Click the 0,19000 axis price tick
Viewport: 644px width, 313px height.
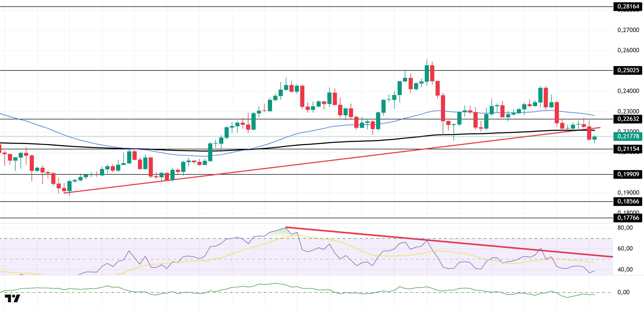click(628, 193)
